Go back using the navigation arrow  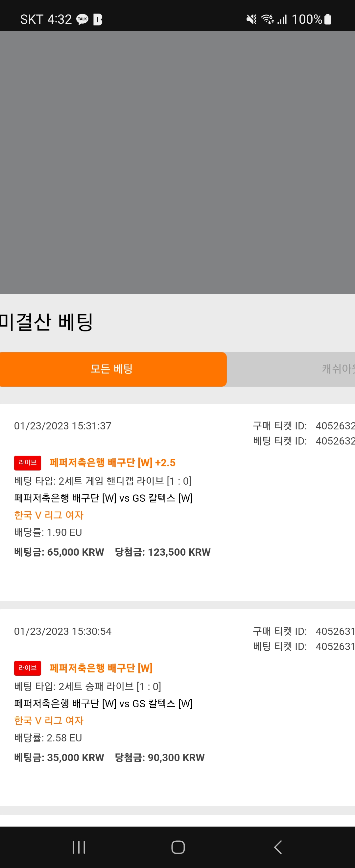tap(277, 847)
